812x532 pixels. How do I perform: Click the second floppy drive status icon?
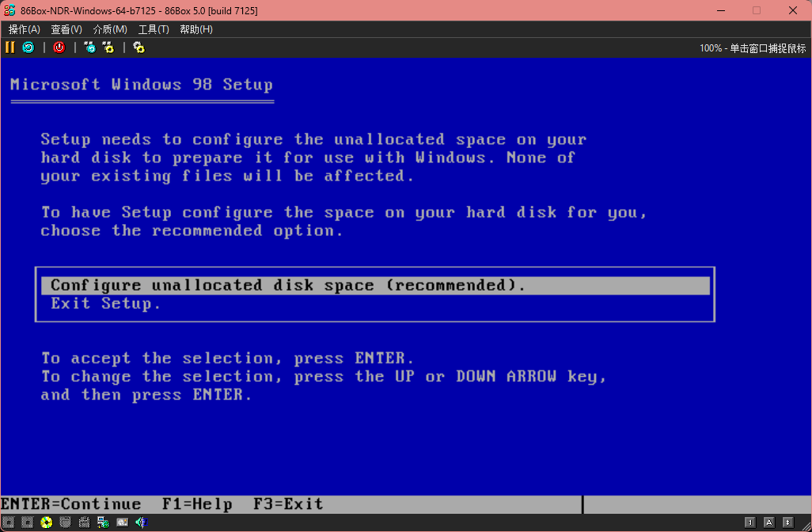(28, 522)
